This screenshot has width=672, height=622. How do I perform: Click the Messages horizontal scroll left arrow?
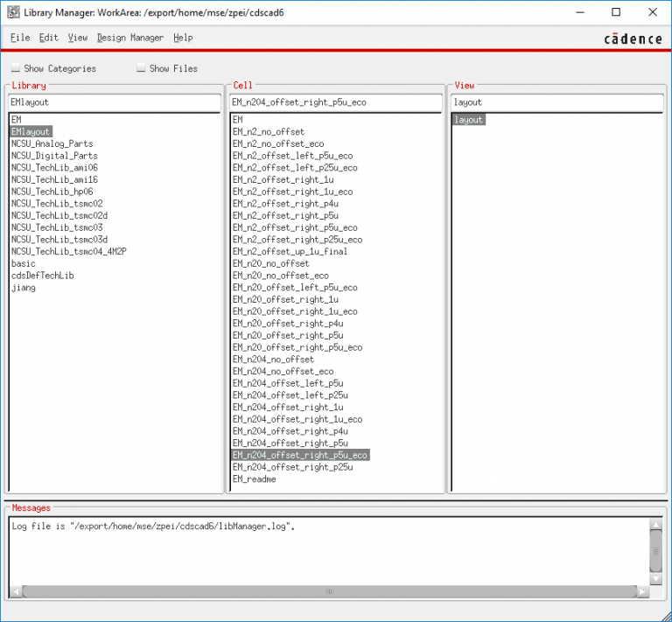17,592
